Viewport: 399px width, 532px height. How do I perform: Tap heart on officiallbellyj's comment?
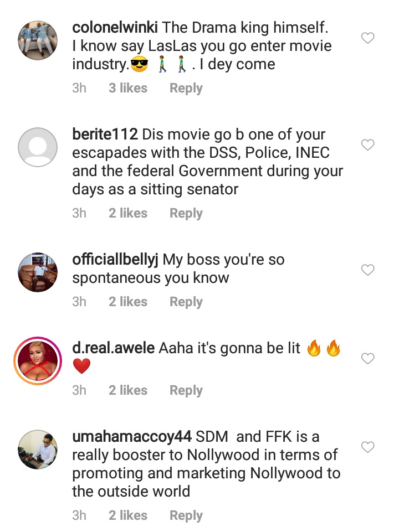click(x=367, y=270)
